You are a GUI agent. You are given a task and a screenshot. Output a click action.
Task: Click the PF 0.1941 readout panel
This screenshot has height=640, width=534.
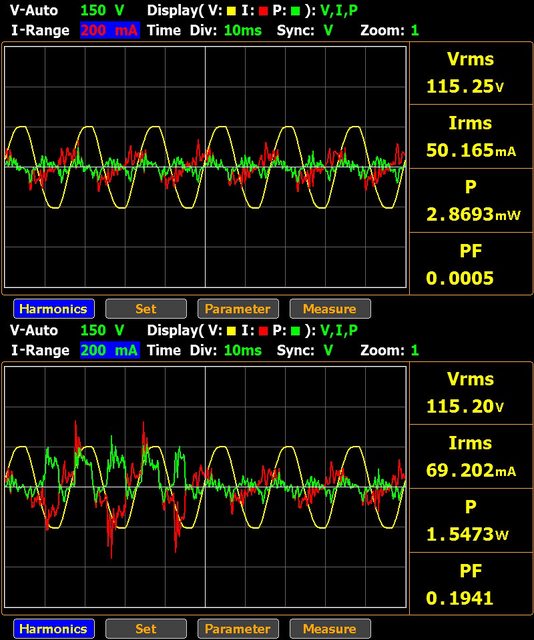click(x=470, y=584)
